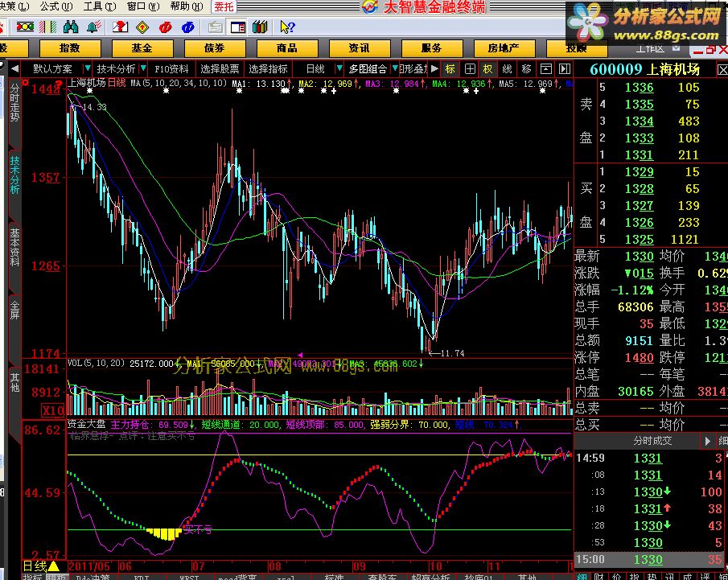
Task: Click the box icon right of 上海机场 title
Action: point(722,70)
